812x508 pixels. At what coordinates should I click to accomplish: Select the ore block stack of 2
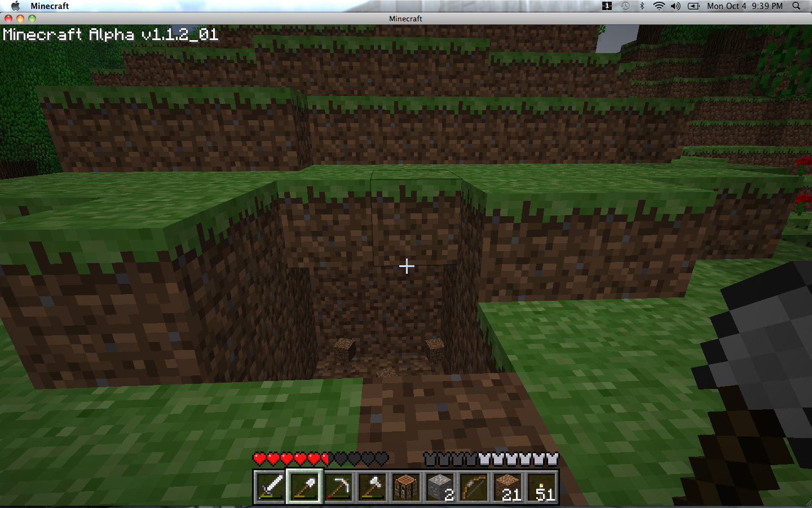[439, 487]
